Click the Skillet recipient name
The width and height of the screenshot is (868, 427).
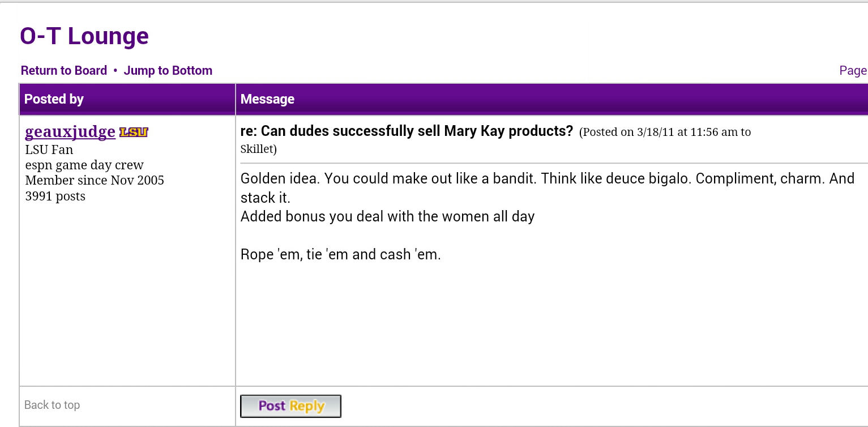coord(257,150)
